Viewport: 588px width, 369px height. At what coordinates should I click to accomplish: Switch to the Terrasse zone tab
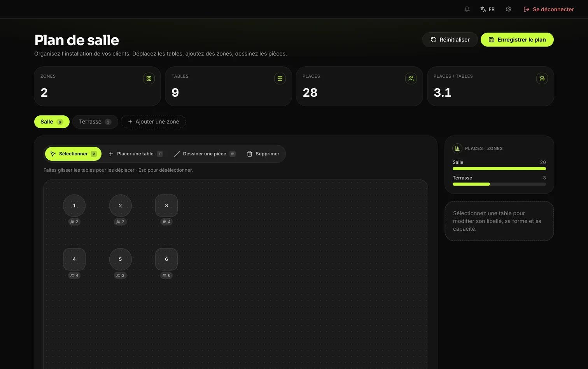tap(95, 122)
